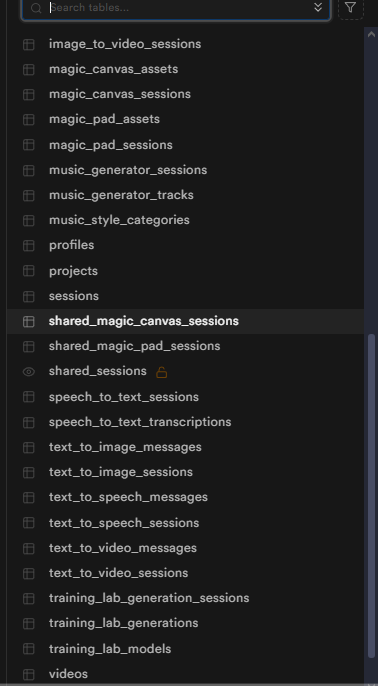Screen dimensions: 378x686
Task: Click table icon beside videos
Action: pyautogui.click(x=28, y=674)
